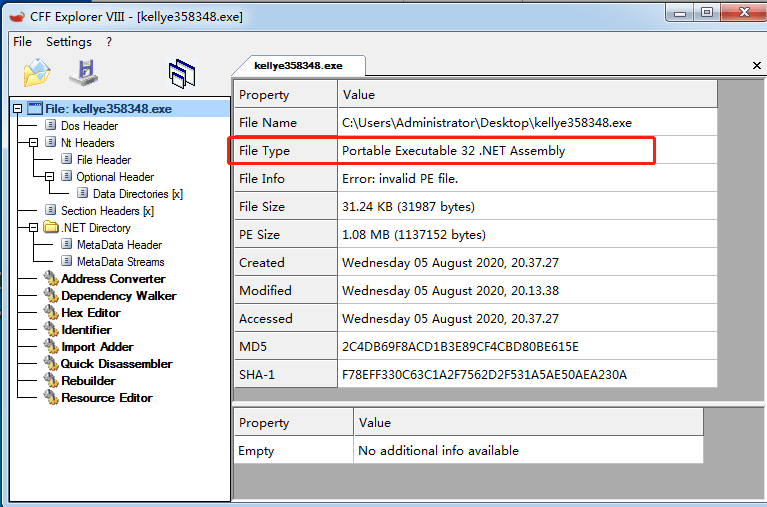Click the Resource Editor gear icon

pyautogui.click(x=51, y=397)
